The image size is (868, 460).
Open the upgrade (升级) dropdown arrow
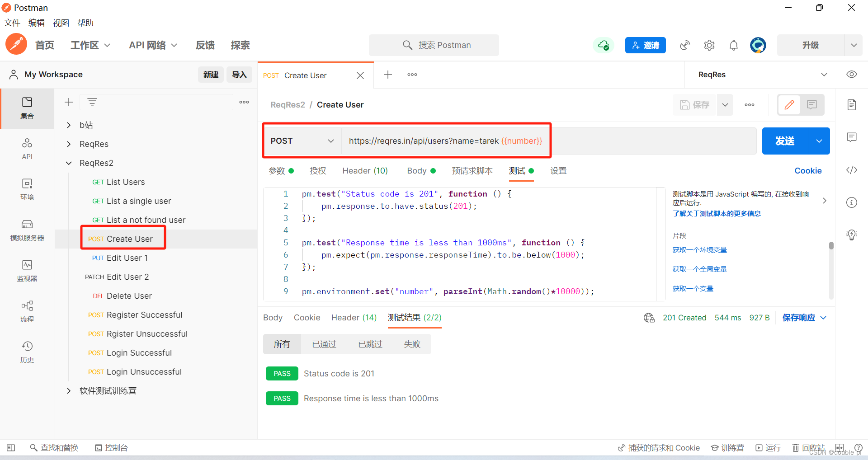tap(854, 45)
